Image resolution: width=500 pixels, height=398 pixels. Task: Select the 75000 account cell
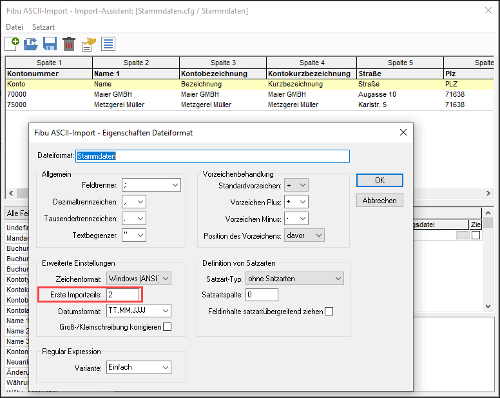pos(49,105)
